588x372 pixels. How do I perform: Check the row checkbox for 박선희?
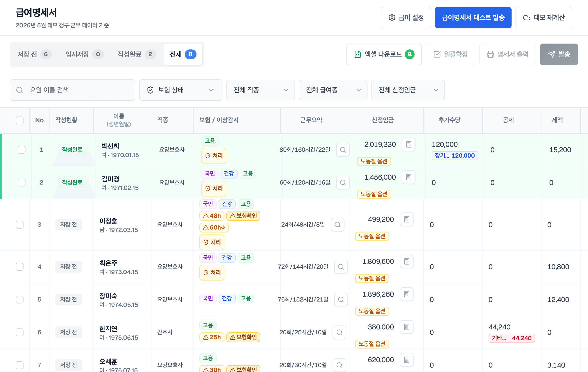[22, 150]
